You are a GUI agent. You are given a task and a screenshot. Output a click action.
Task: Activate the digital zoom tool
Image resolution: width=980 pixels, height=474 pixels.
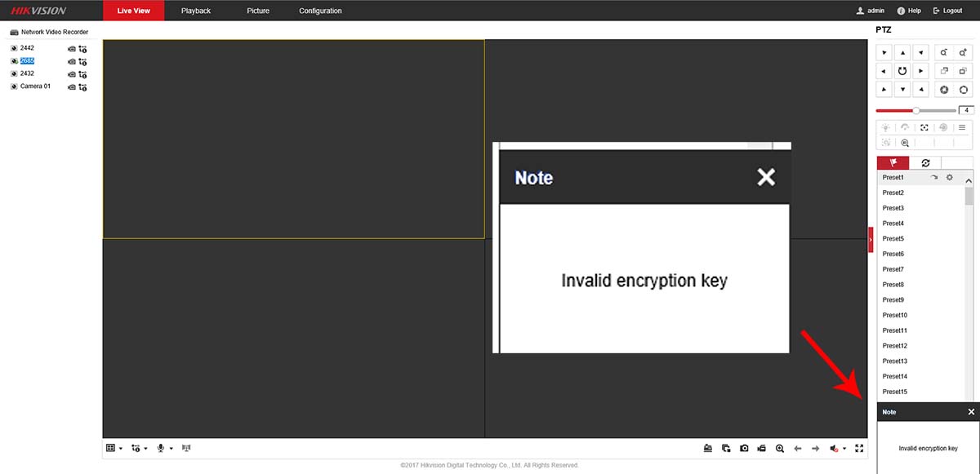[x=780, y=448]
